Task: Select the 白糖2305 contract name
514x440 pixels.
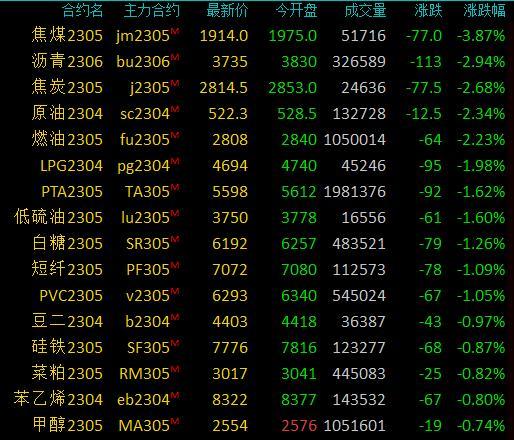Action: coord(67,243)
